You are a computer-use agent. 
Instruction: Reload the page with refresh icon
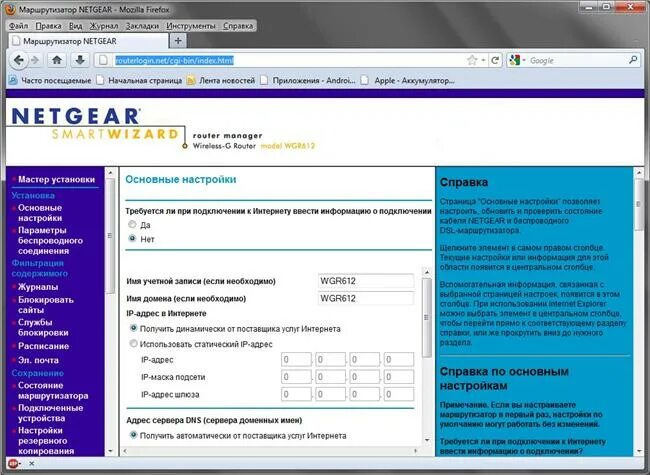[x=495, y=61]
